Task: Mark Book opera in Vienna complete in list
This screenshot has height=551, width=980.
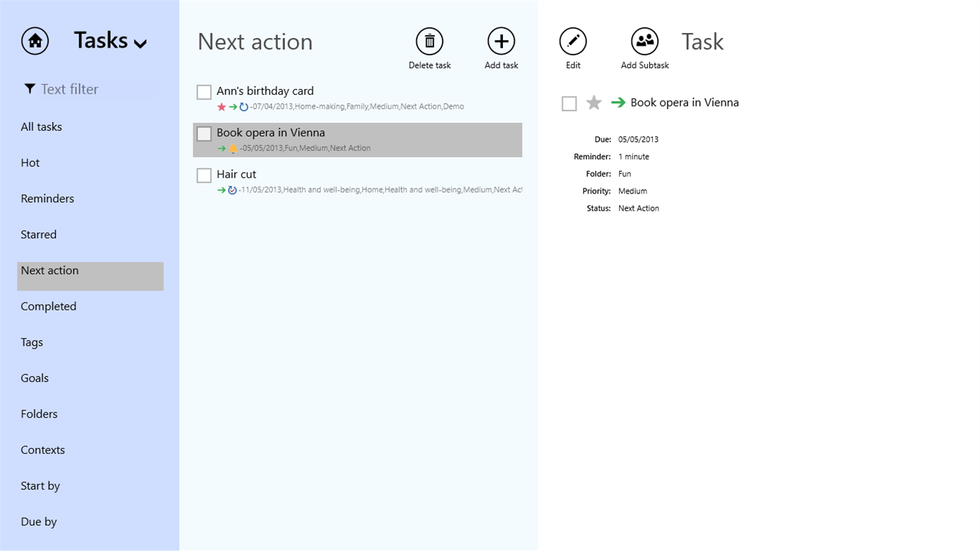Action: pos(204,133)
